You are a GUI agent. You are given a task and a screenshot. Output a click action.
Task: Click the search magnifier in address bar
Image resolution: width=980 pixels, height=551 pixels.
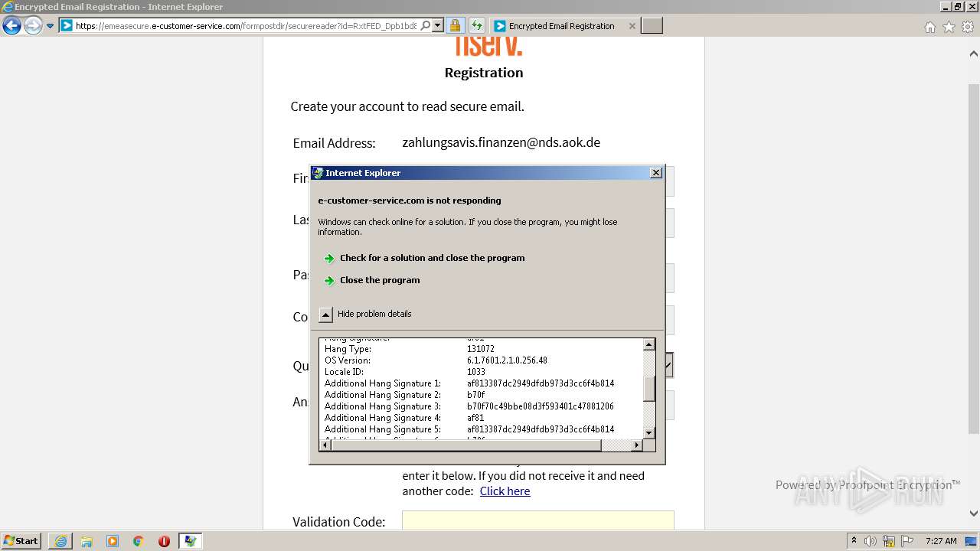[x=426, y=26]
